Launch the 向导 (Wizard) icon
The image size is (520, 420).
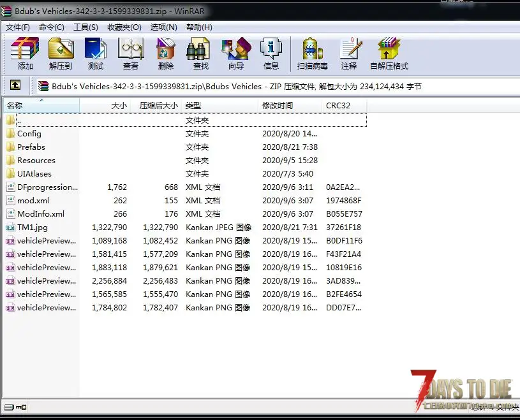(x=236, y=54)
